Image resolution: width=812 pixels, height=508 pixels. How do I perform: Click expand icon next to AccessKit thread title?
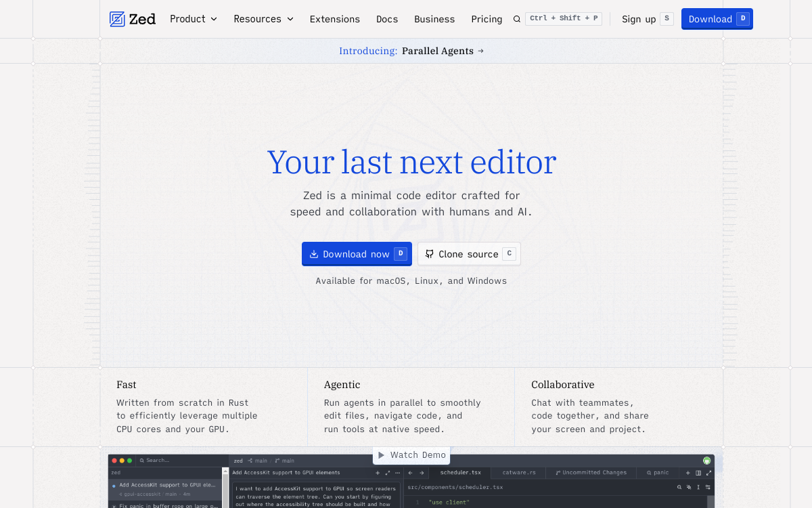(388, 473)
